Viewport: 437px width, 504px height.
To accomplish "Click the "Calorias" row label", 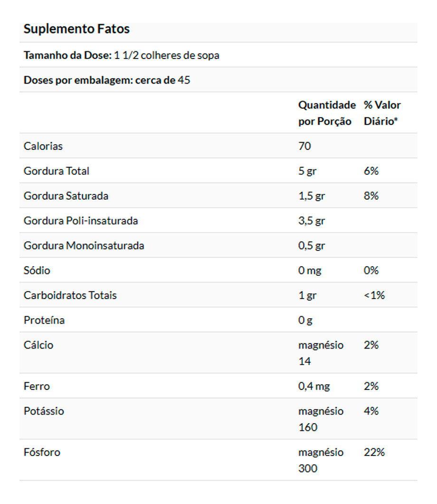I will [x=43, y=146].
